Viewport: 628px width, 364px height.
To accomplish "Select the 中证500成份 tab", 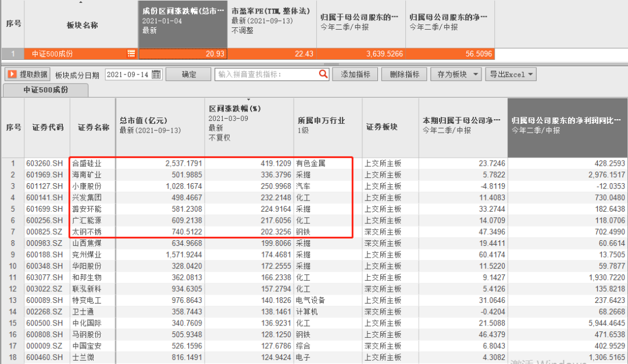I will point(46,90).
